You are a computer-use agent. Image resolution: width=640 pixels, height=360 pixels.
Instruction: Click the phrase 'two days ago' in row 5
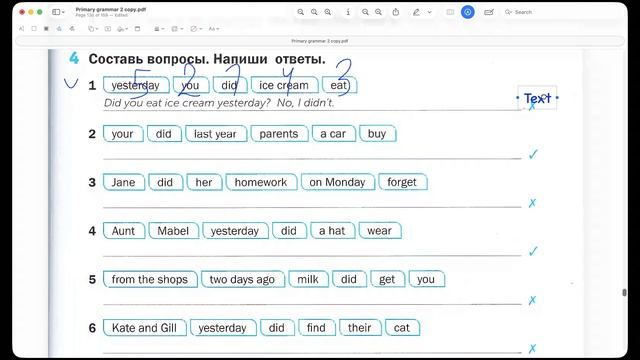(242, 279)
